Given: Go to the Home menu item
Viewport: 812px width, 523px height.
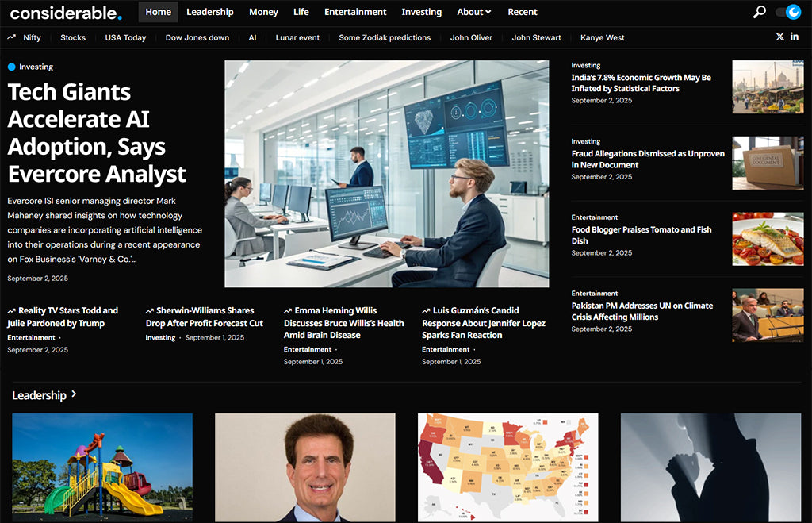Looking at the screenshot, I should pos(158,12).
